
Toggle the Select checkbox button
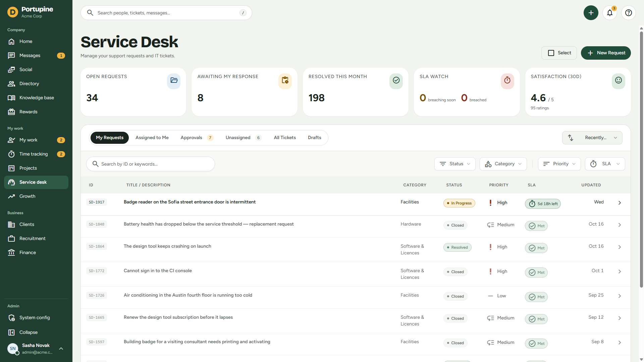[559, 53]
